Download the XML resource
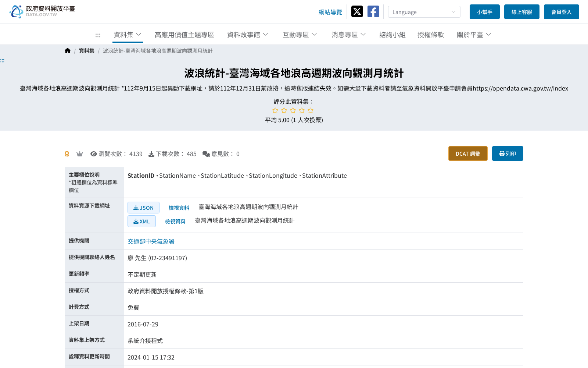 (141, 221)
